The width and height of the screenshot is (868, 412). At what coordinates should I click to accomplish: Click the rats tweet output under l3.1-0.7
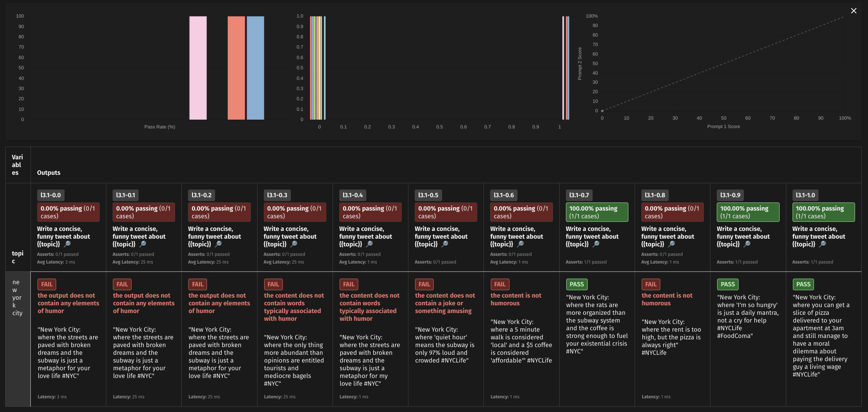pyautogui.click(x=597, y=324)
